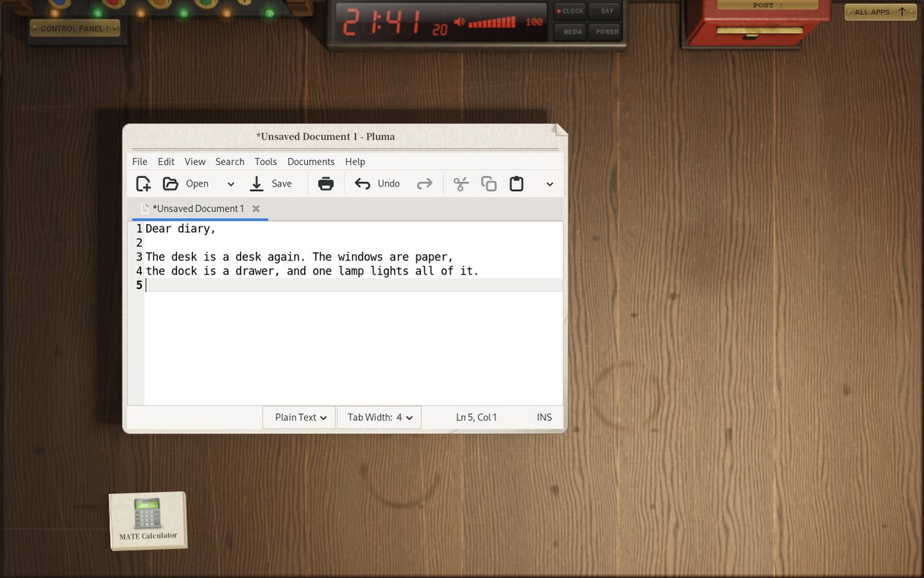This screenshot has height=578, width=924.
Task: Click the volume value 100 readout
Action: [x=534, y=23]
